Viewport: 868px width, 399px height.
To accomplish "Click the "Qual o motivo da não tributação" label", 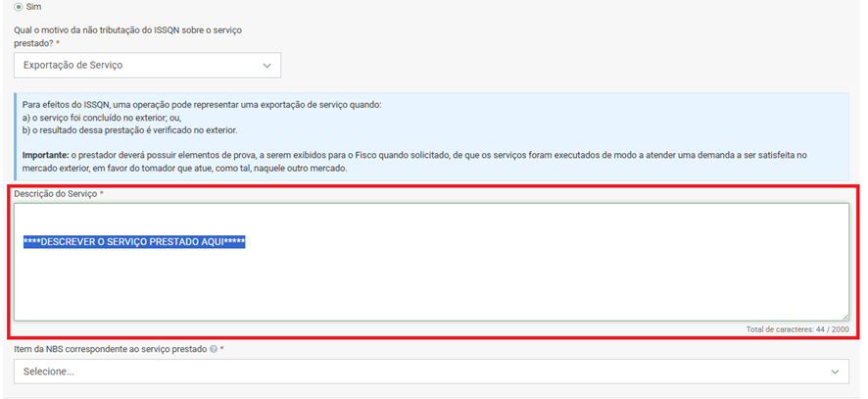I will click(x=127, y=30).
